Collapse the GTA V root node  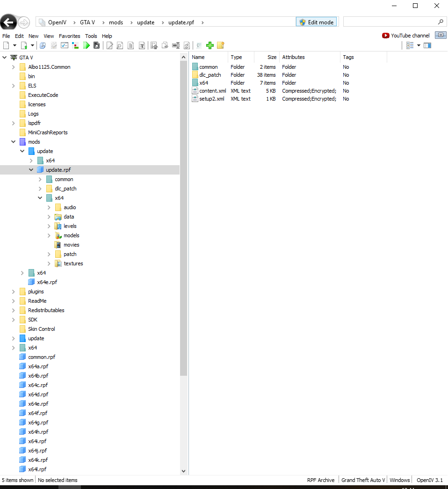coord(4,58)
